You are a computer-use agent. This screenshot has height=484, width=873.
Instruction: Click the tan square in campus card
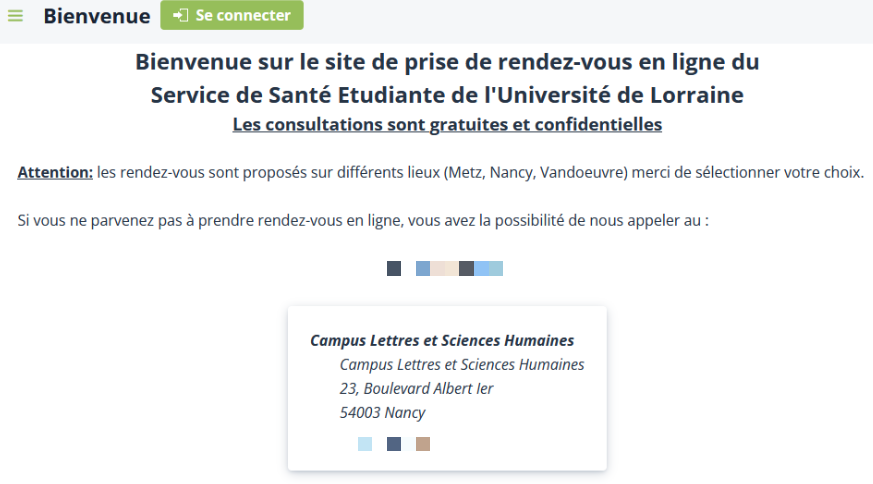tap(423, 444)
